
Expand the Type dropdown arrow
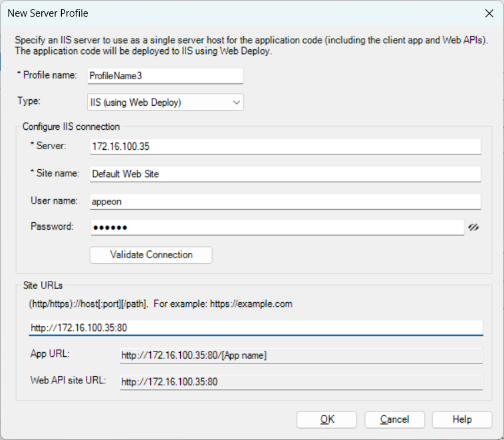coord(237,102)
